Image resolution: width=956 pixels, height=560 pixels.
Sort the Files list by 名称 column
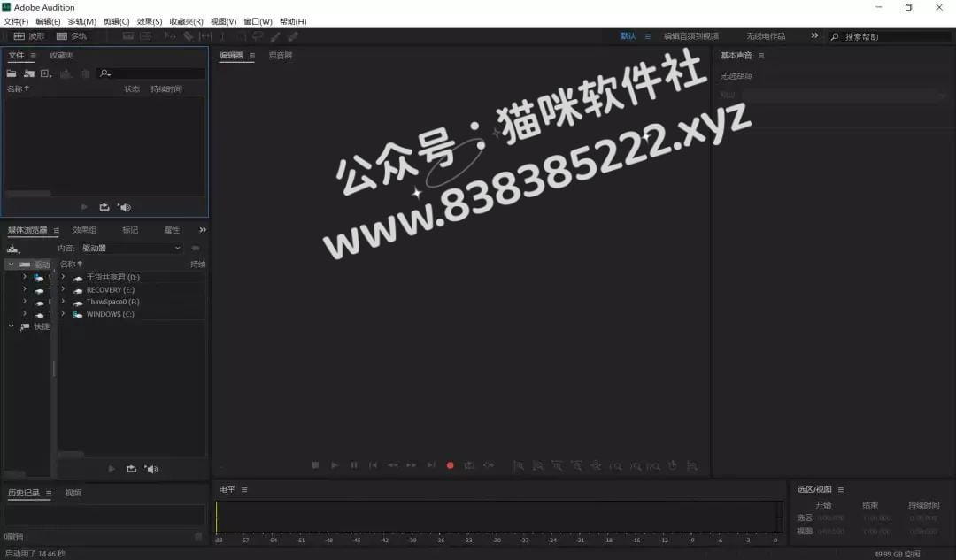point(18,89)
